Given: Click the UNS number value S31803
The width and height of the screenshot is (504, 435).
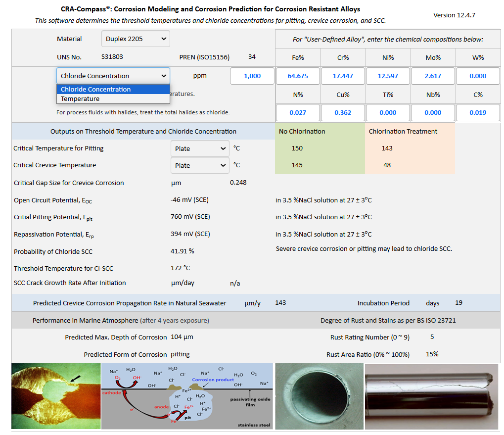Looking at the screenshot, I should [x=112, y=57].
